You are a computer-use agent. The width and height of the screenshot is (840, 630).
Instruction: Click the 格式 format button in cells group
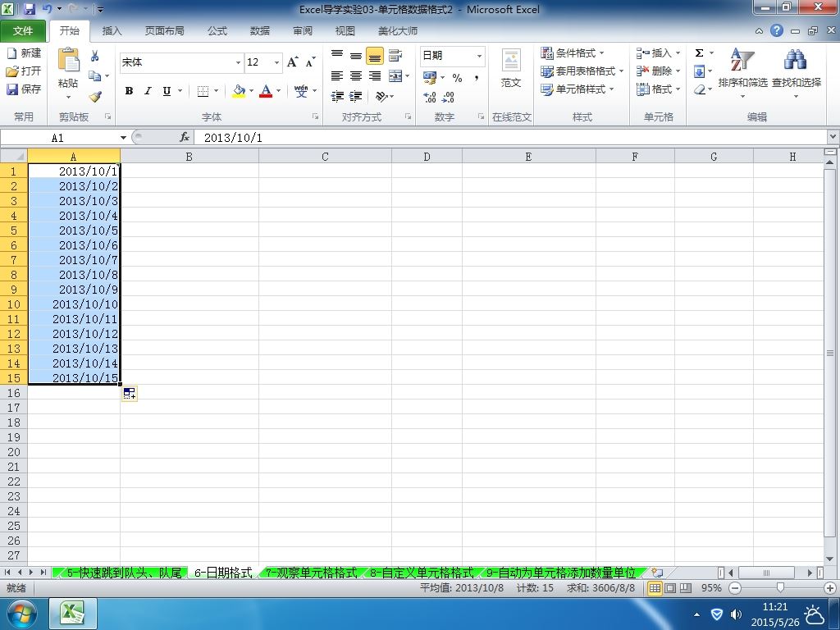tap(659, 89)
